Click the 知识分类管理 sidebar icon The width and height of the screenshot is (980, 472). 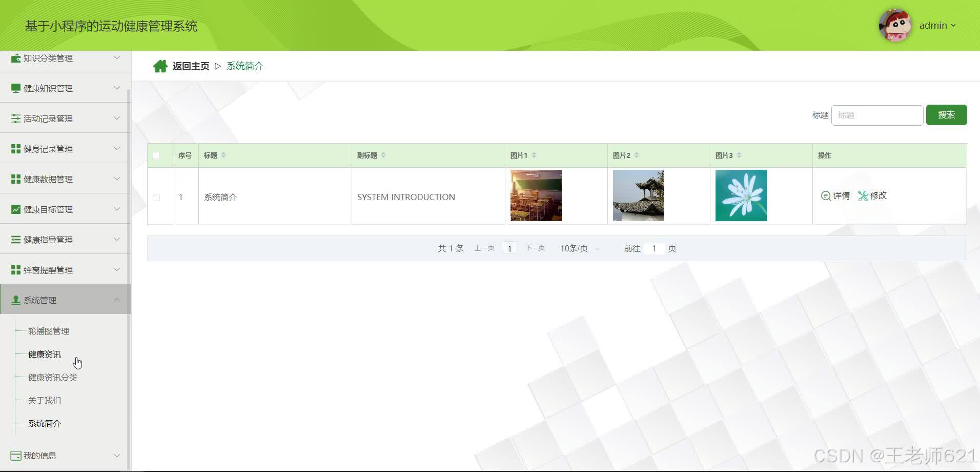coord(16,58)
